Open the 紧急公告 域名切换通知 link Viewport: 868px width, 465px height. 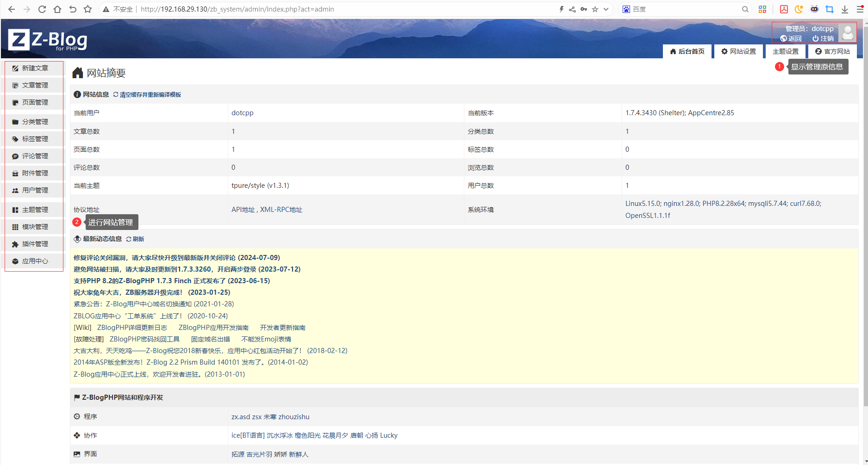click(x=154, y=304)
